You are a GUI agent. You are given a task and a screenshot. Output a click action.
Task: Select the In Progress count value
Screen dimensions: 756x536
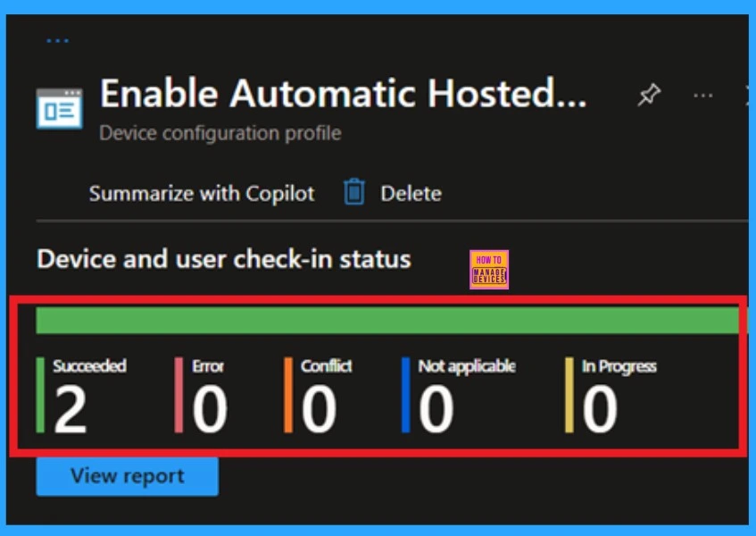pyautogui.click(x=600, y=410)
